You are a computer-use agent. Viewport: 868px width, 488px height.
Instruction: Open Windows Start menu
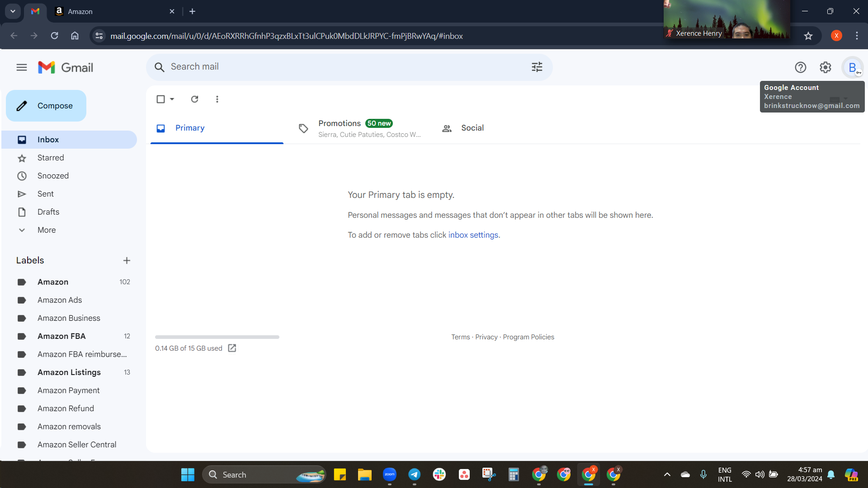(188, 474)
